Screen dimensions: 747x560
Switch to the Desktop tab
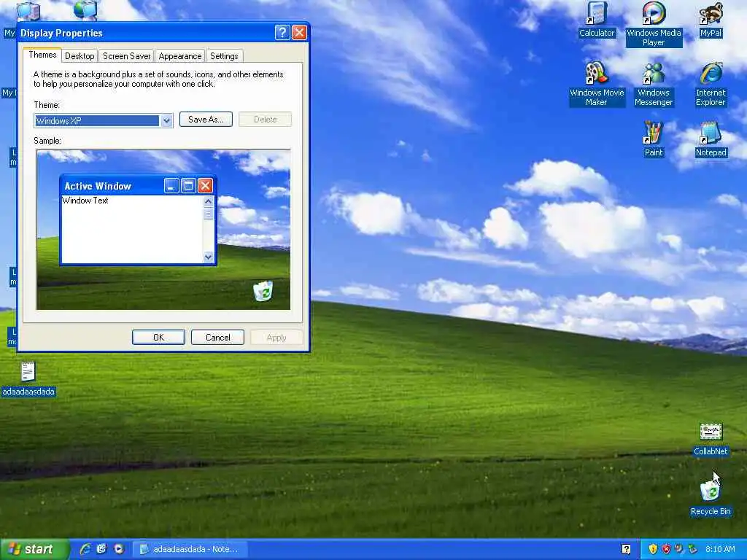80,56
